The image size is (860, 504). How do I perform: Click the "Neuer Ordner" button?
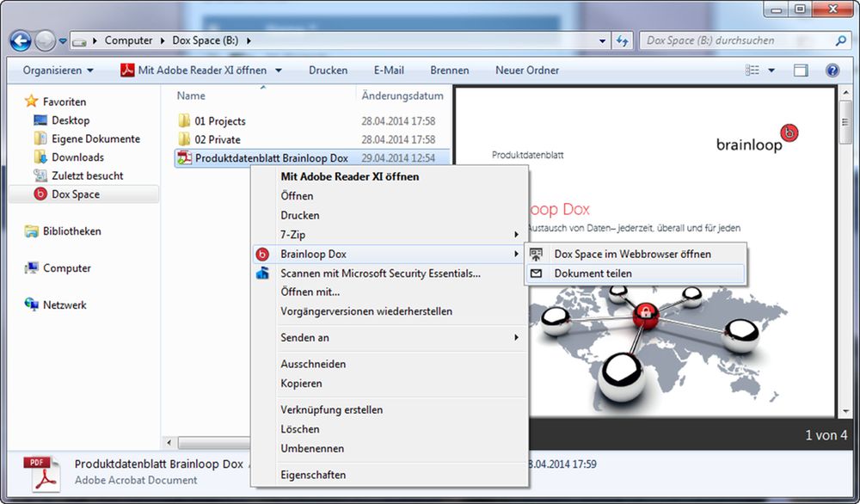(526, 70)
